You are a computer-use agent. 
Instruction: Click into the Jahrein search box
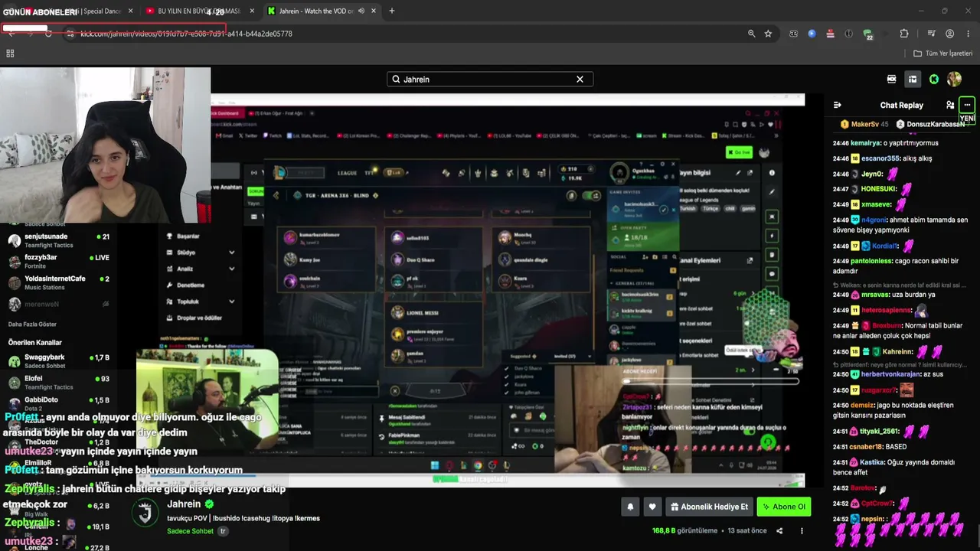pos(490,79)
